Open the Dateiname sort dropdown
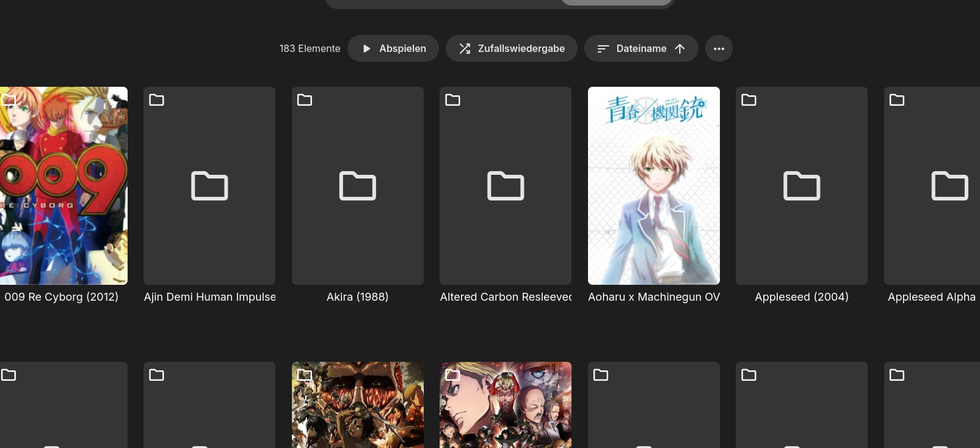Screen dimensions: 980x448 click(641, 48)
